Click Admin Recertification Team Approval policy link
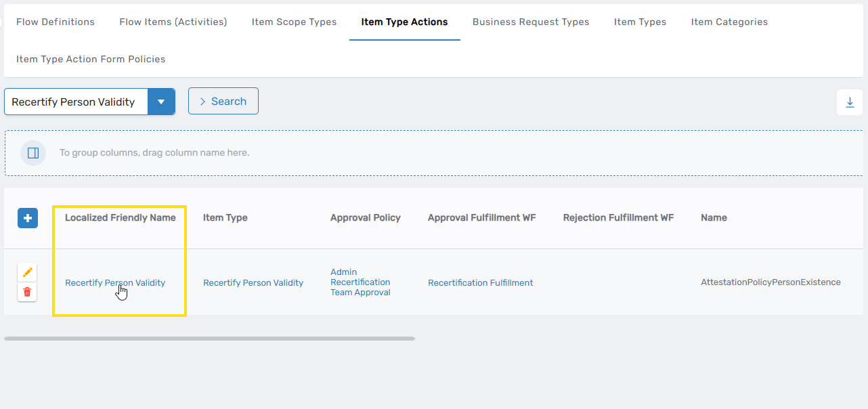This screenshot has height=409, width=868. tap(360, 282)
